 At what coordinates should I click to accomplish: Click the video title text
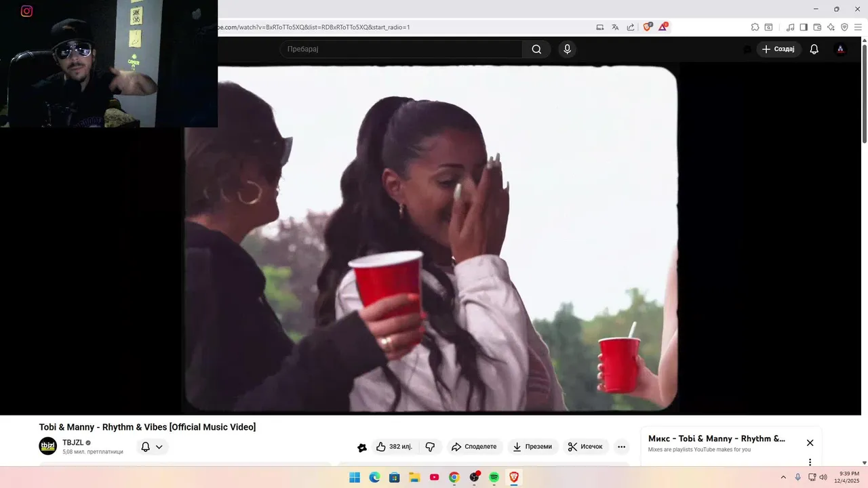147,427
